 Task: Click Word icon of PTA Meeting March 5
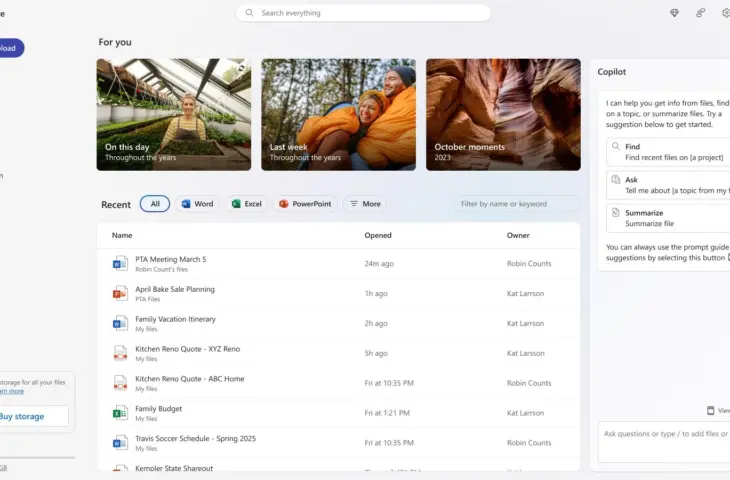point(120,264)
